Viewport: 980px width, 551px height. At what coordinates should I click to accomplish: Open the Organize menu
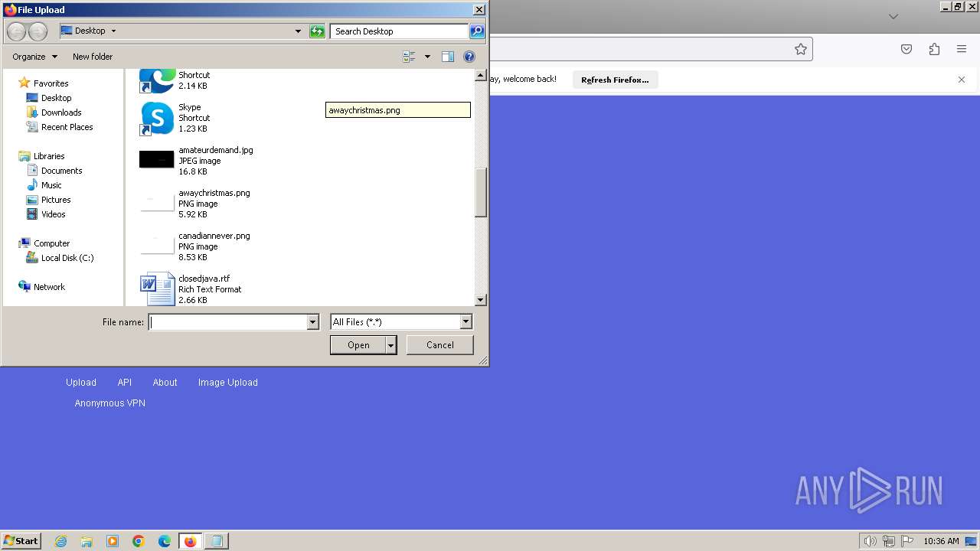click(x=34, y=57)
